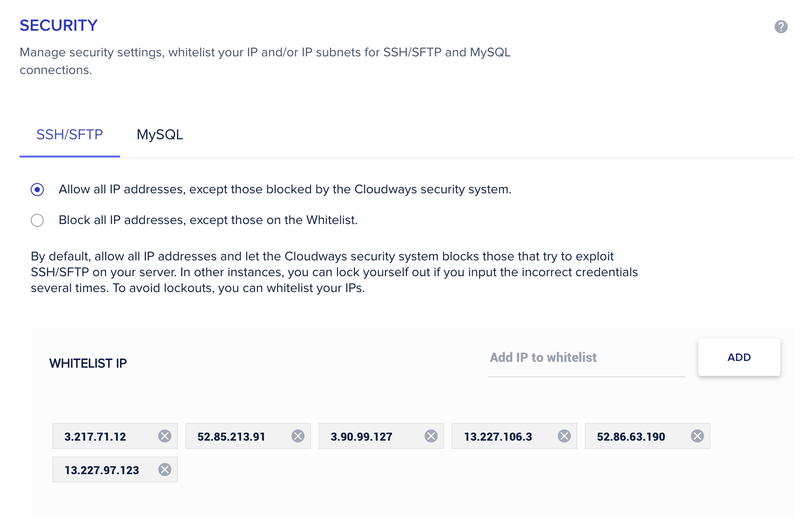Click the SECURITY heading
This screenshot has height=517, width=812.
coord(59,26)
